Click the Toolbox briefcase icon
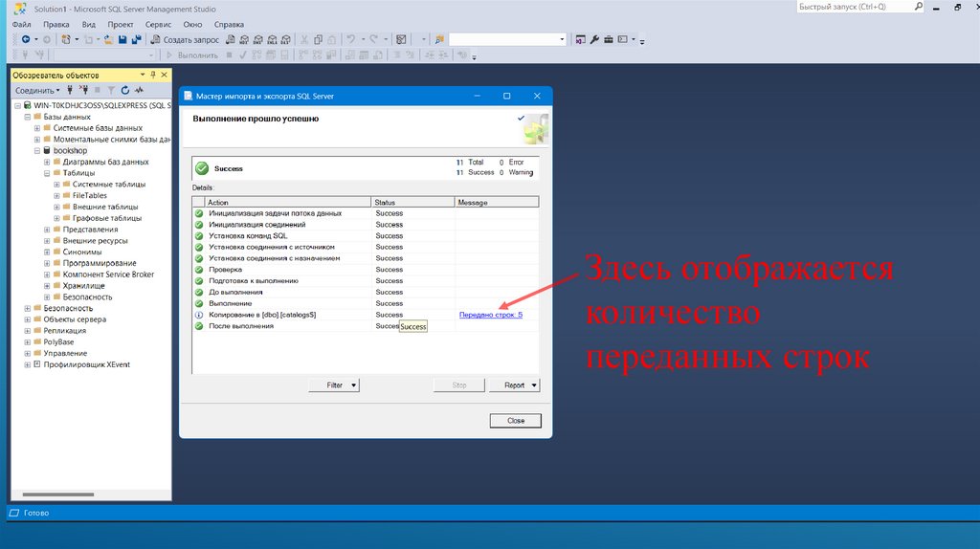Image resolution: width=980 pixels, height=549 pixels. pyautogui.click(x=608, y=39)
